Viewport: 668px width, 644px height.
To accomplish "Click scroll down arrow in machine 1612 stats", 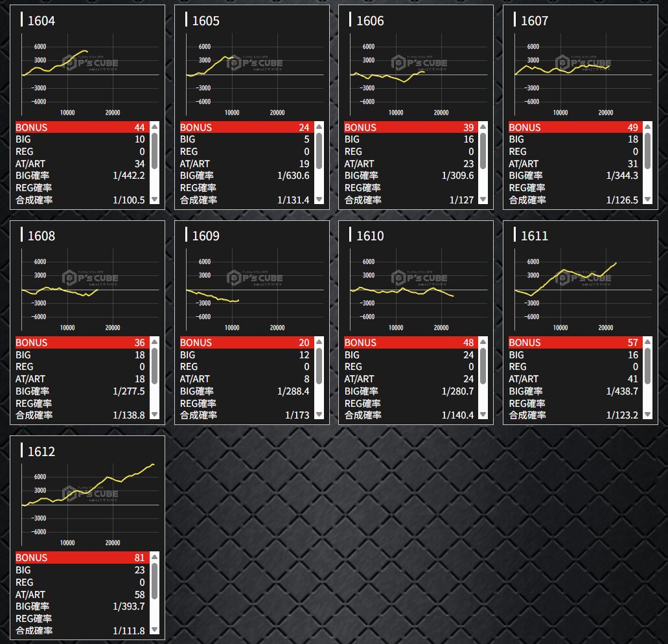I will point(155,630).
